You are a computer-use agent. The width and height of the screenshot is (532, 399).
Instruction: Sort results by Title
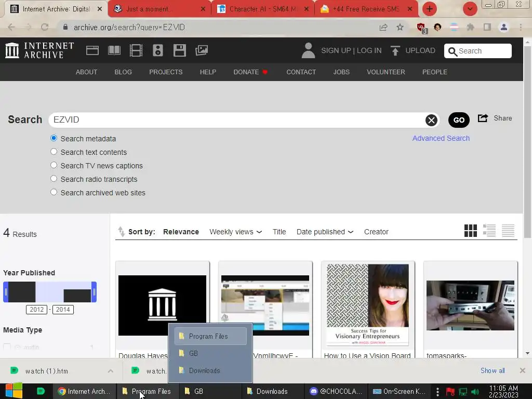pyautogui.click(x=279, y=232)
